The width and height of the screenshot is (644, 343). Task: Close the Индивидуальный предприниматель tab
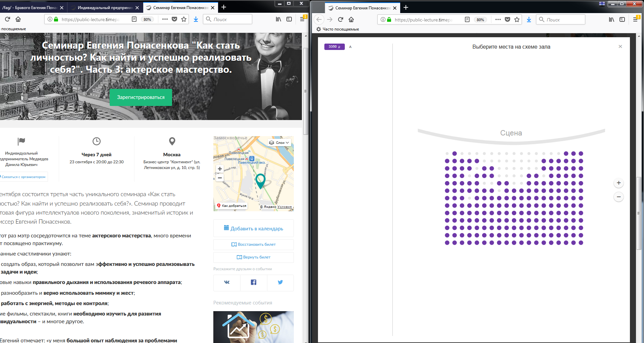[137, 7]
